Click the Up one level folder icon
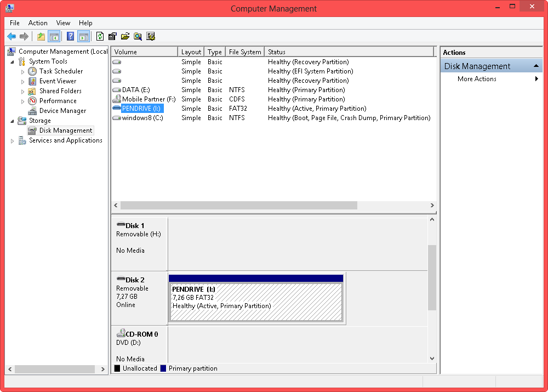548x392 pixels. pos(41,36)
